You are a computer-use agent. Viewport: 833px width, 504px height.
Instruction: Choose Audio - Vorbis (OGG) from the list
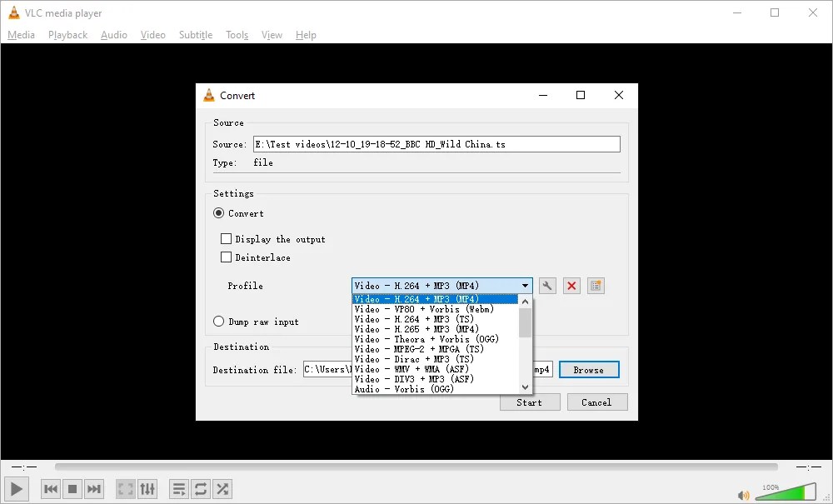tap(408, 389)
